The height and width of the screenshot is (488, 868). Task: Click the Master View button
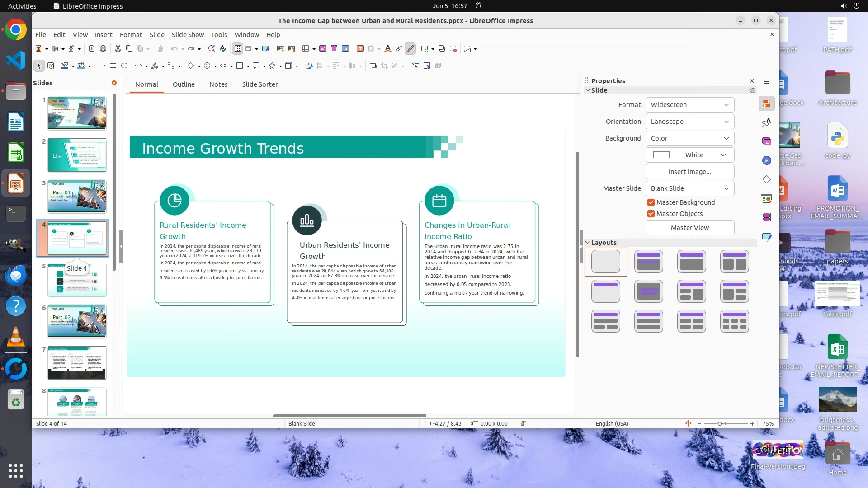point(689,228)
